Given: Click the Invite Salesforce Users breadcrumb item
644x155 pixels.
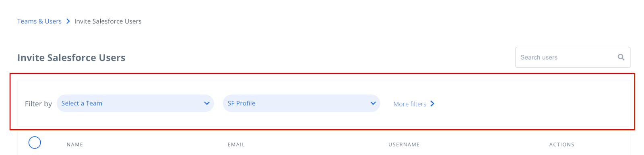Looking at the screenshot, I should [x=108, y=21].
